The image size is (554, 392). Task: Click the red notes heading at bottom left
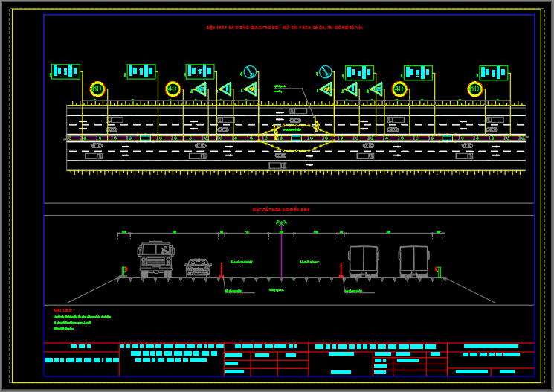62,309
